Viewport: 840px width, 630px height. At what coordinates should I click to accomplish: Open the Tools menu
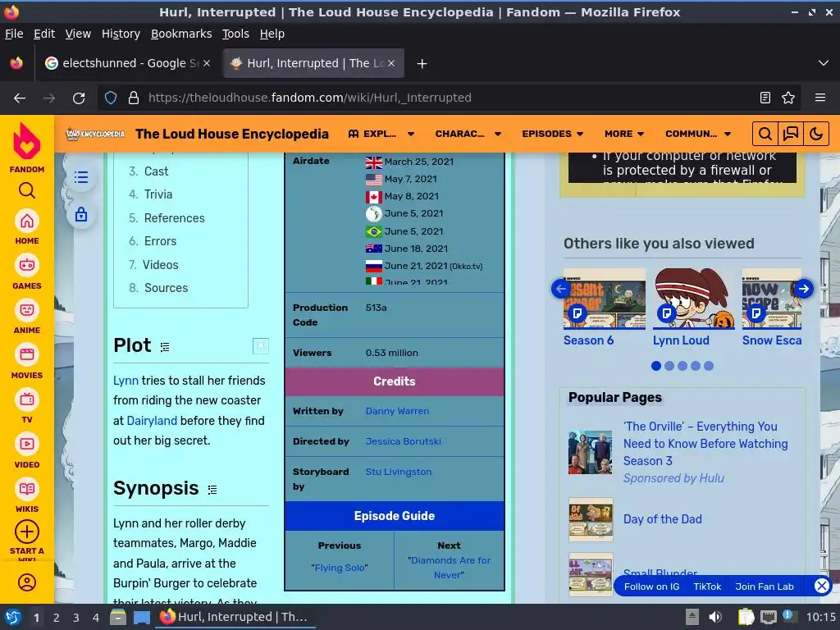coord(235,34)
